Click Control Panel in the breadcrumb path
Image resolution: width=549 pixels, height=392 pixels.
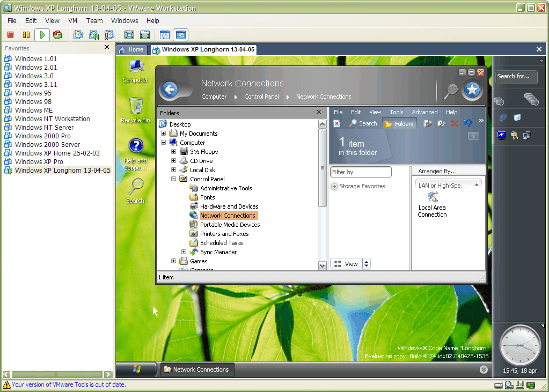261,97
